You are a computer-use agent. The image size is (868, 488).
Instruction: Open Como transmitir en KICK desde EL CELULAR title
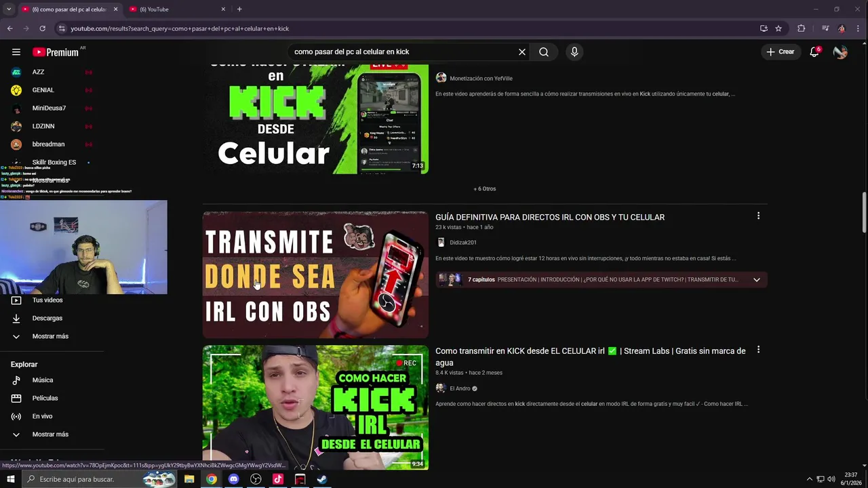591,357
